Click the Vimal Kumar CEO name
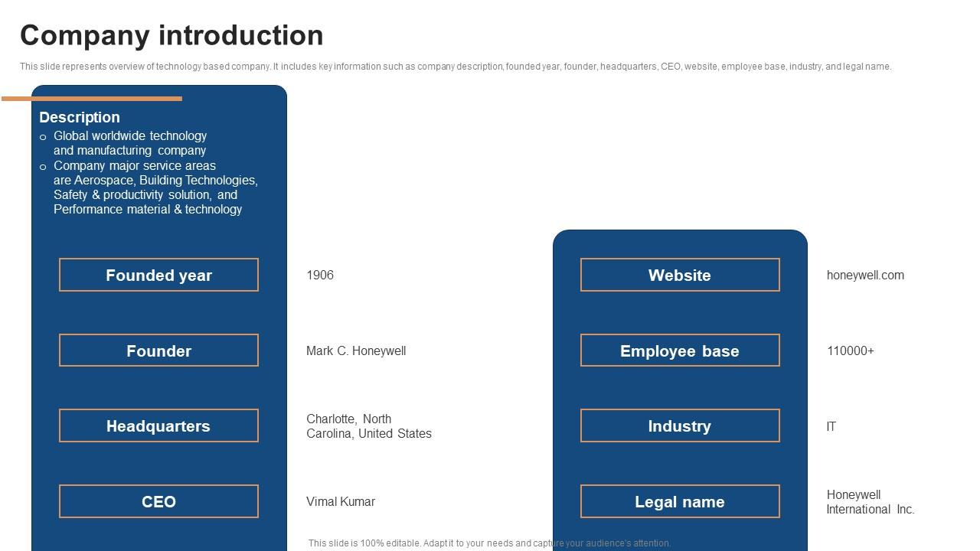Viewport: 980px width, 551px height. pyautogui.click(x=341, y=502)
